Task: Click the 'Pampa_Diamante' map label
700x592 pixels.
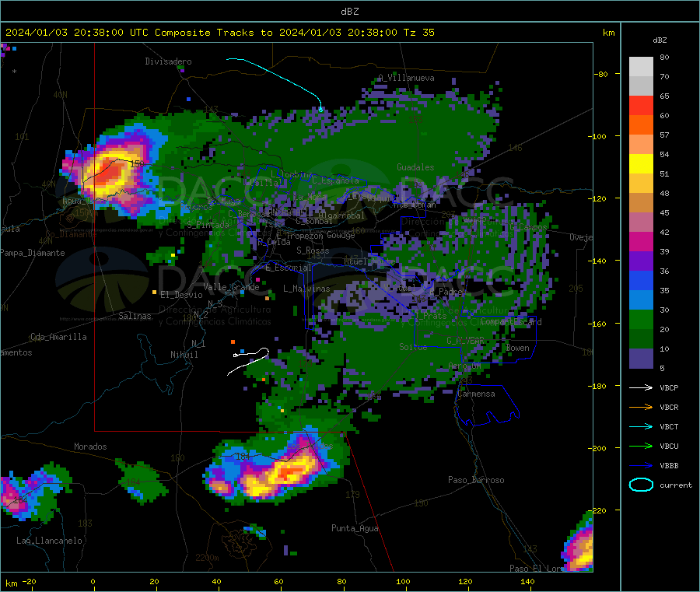Action: coord(33,253)
